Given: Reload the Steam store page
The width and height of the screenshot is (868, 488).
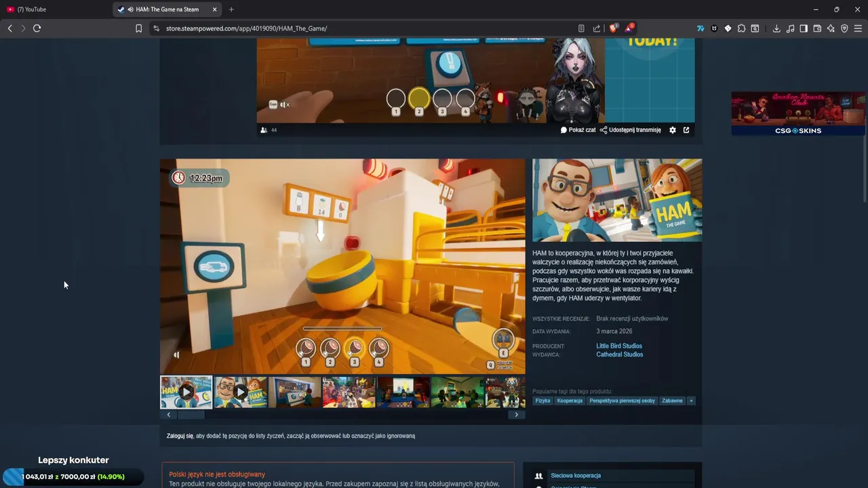Looking at the screenshot, I should [x=37, y=28].
